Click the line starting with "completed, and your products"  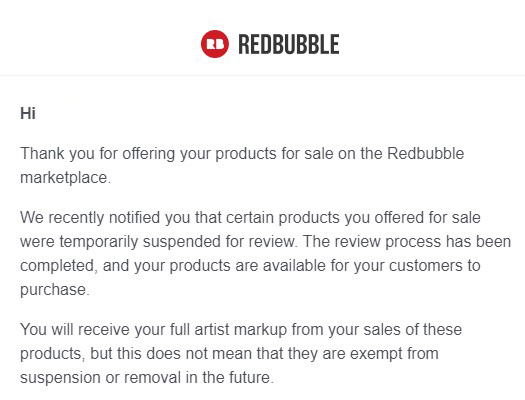(250, 266)
